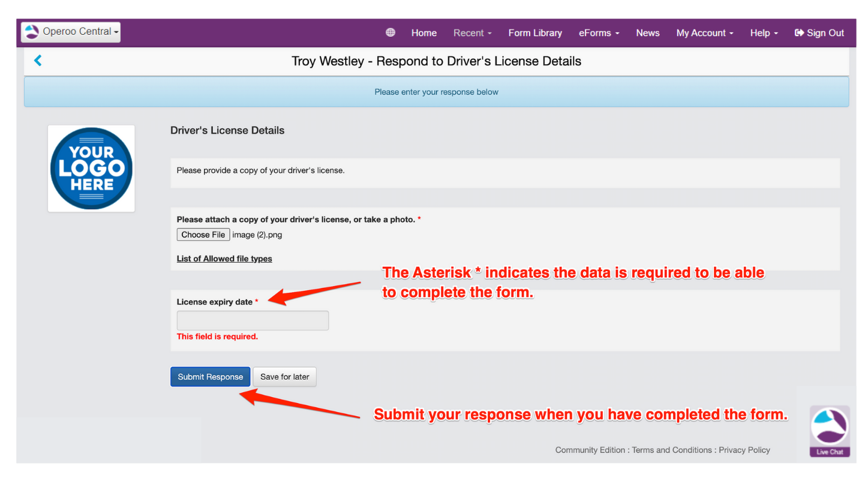Image resolution: width=868 pixels, height=481 pixels.
Task: Open the Terms and Conditions link
Action: coord(672,450)
